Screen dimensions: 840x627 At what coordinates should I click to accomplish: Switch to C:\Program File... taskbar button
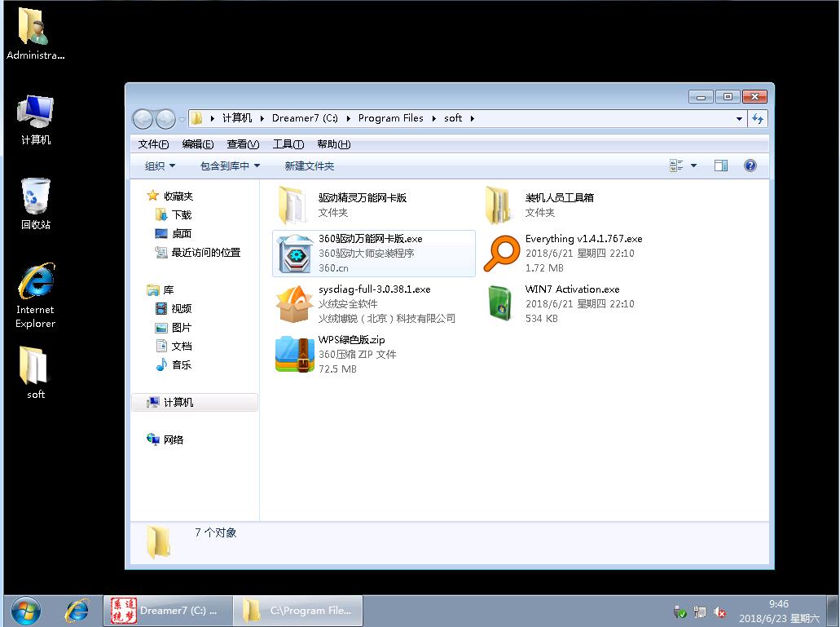point(298,611)
